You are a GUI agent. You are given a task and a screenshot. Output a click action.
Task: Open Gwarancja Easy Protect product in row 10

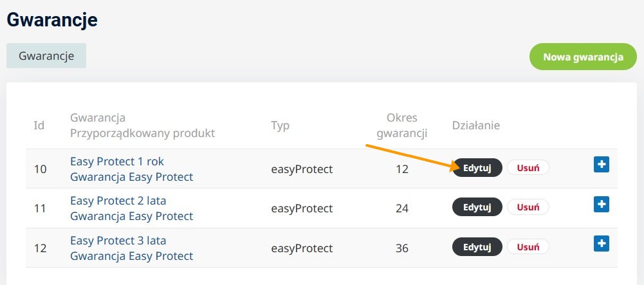pos(131,176)
